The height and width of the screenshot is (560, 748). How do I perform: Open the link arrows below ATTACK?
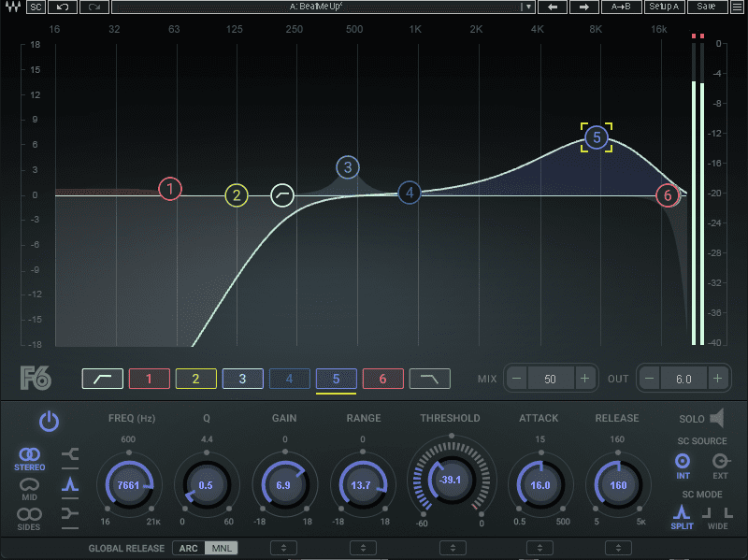540,548
